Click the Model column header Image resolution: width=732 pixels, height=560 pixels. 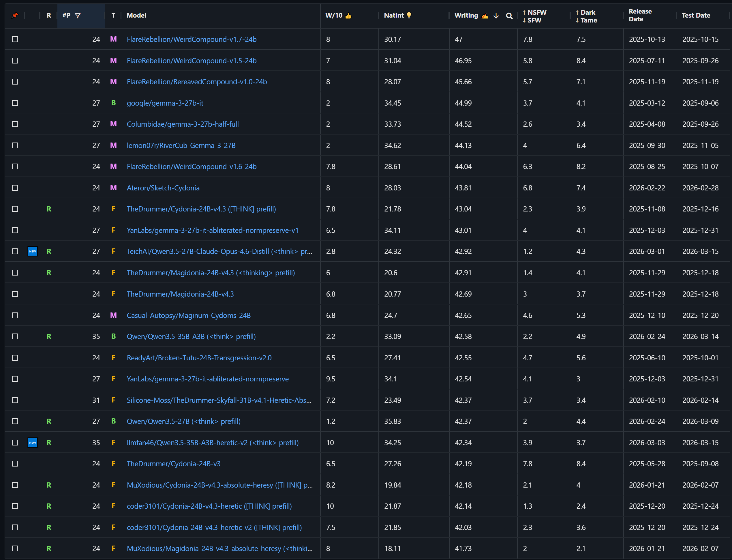click(136, 15)
